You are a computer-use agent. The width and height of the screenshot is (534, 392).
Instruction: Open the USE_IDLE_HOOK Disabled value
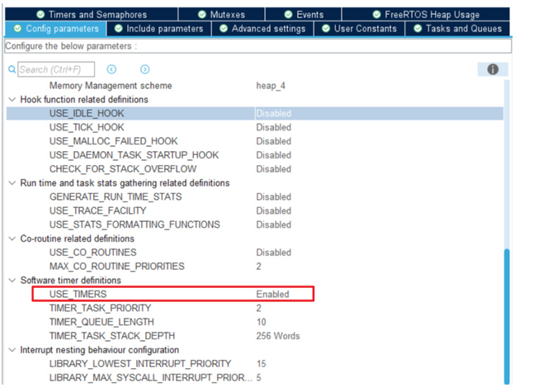274,113
